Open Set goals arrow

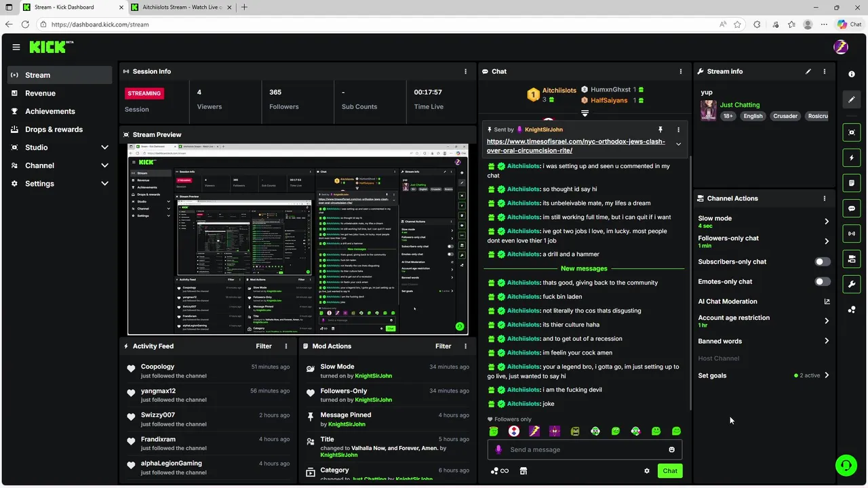click(827, 375)
